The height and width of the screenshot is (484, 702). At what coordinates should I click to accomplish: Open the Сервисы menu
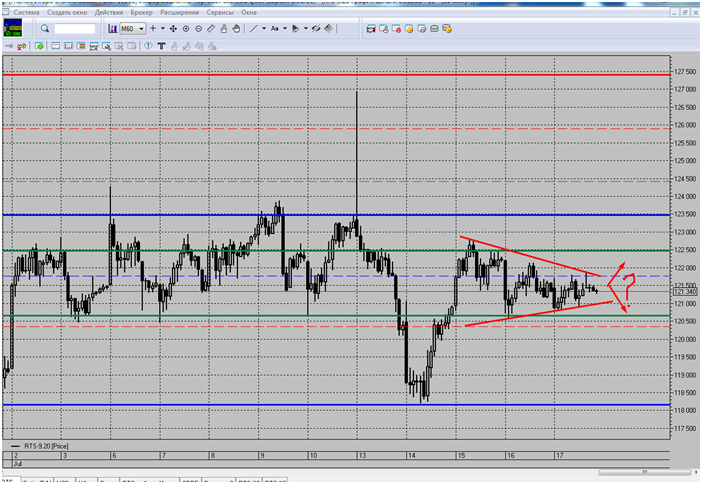coord(220,13)
